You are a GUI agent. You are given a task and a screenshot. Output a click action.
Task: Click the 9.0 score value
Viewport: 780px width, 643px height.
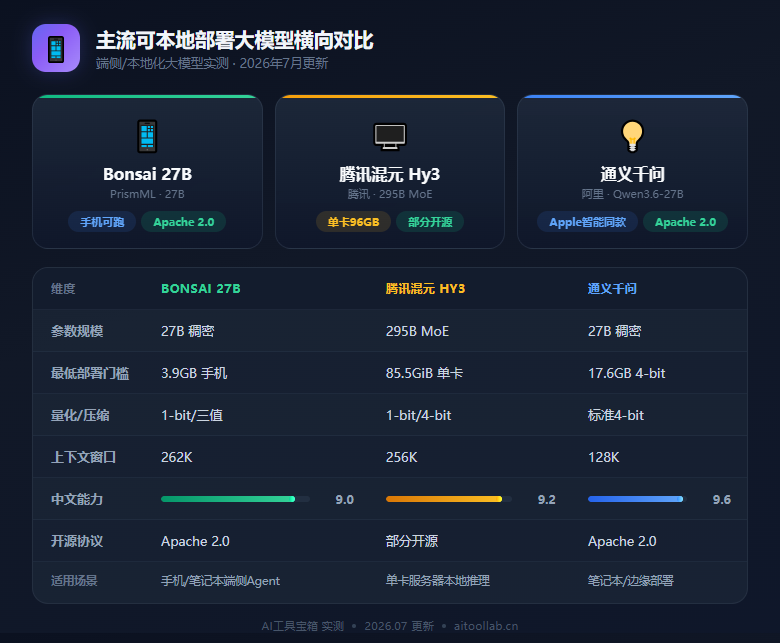click(x=344, y=499)
